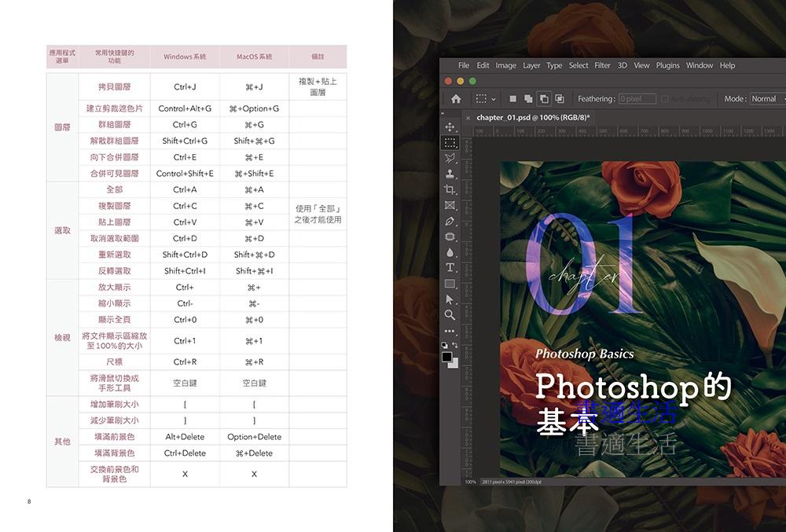This screenshot has width=786, height=532.
Task: Open the View menu
Action: point(641,65)
